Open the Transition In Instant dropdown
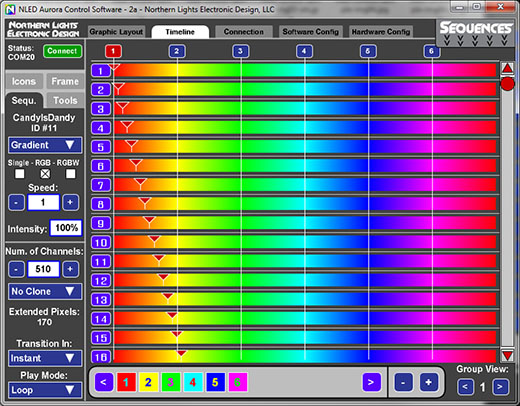Image resolution: width=520 pixels, height=406 pixels. (x=45, y=358)
